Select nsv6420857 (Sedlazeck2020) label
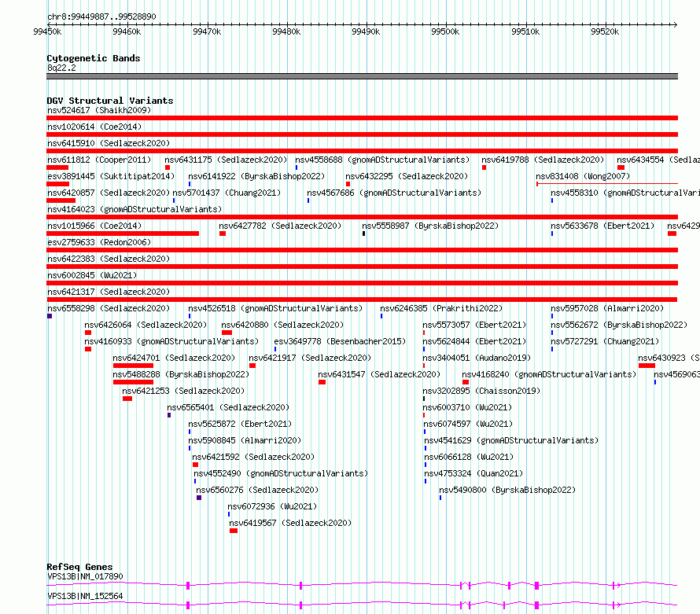This screenshot has height=614, width=700. coord(109,193)
